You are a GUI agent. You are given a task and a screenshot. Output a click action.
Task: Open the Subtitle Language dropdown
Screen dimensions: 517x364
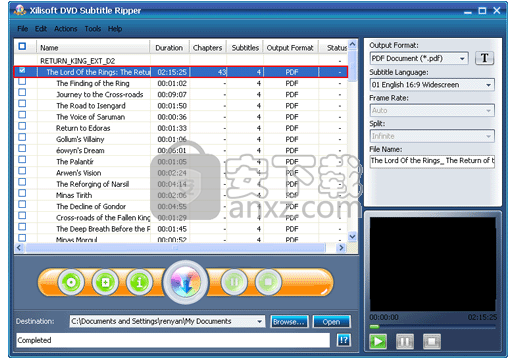pyautogui.click(x=488, y=85)
